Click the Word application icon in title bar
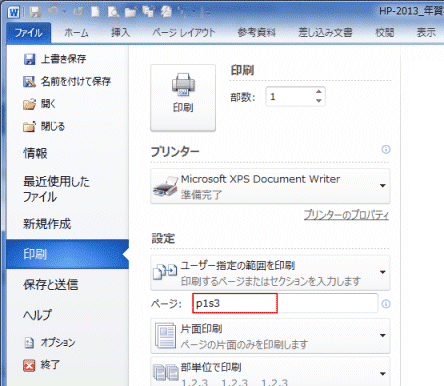The height and width of the screenshot is (386, 444). [x=13, y=12]
